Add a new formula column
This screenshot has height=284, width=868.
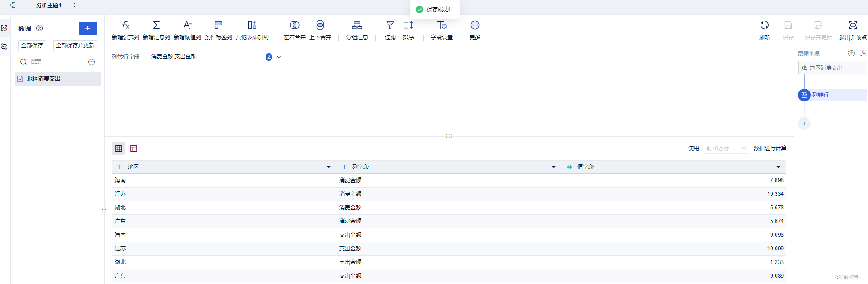point(125,30)
